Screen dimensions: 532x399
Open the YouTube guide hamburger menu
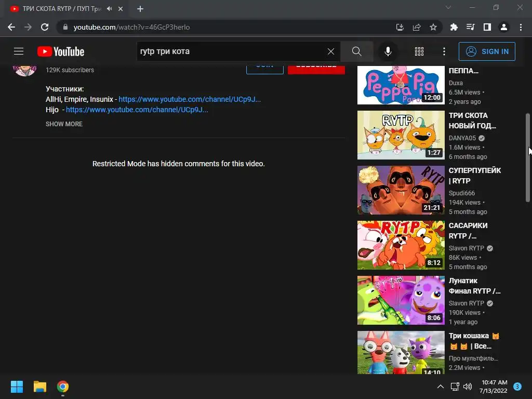tap(19, 51)
